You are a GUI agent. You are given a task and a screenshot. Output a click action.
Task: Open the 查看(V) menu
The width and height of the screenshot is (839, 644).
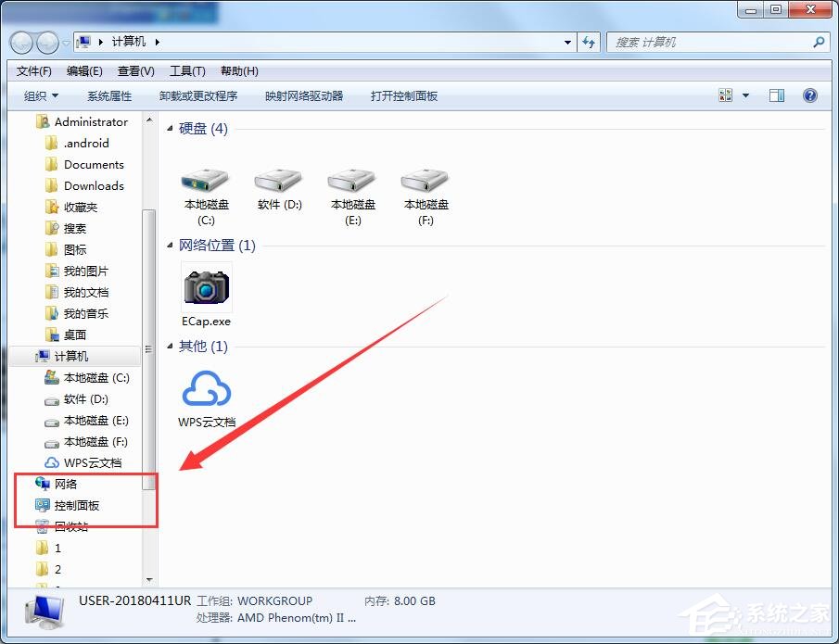[134, 70]
